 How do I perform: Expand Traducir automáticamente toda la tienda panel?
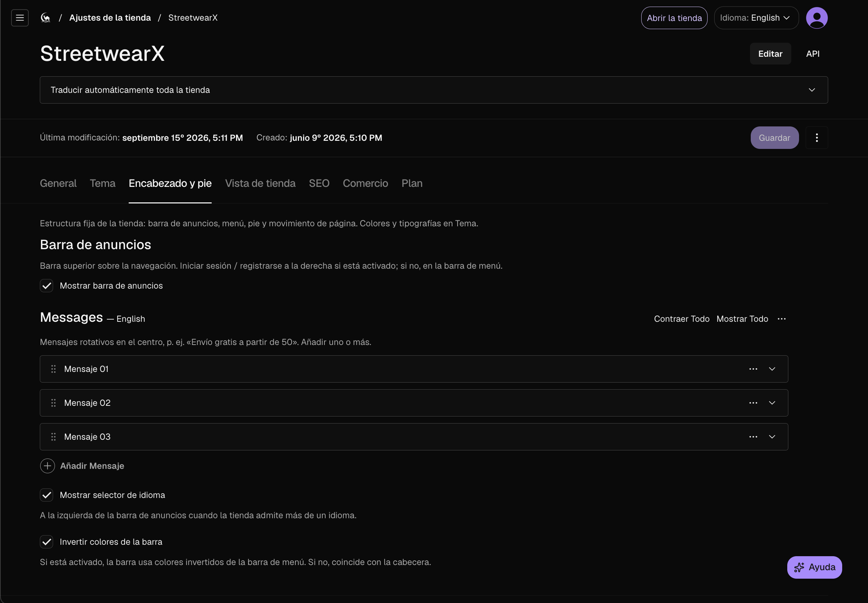(x=434, y=90)
